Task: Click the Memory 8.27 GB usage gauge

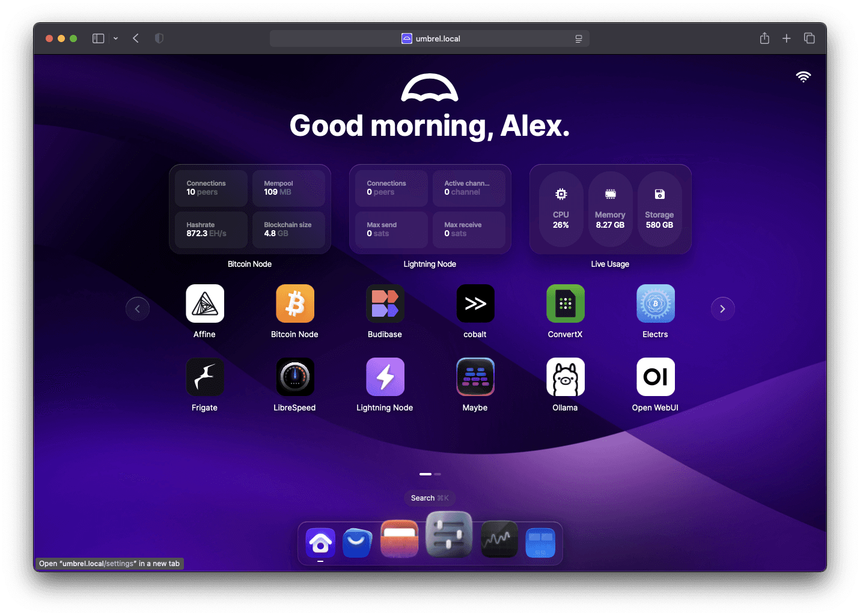Action: (611, 209)
